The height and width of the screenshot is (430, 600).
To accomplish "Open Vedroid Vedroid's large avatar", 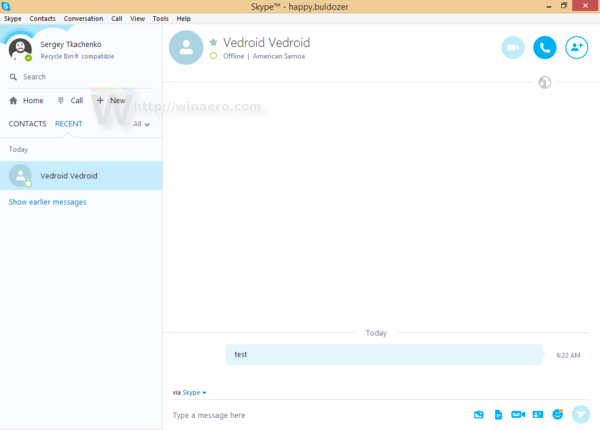I will [x=186, y=47].
